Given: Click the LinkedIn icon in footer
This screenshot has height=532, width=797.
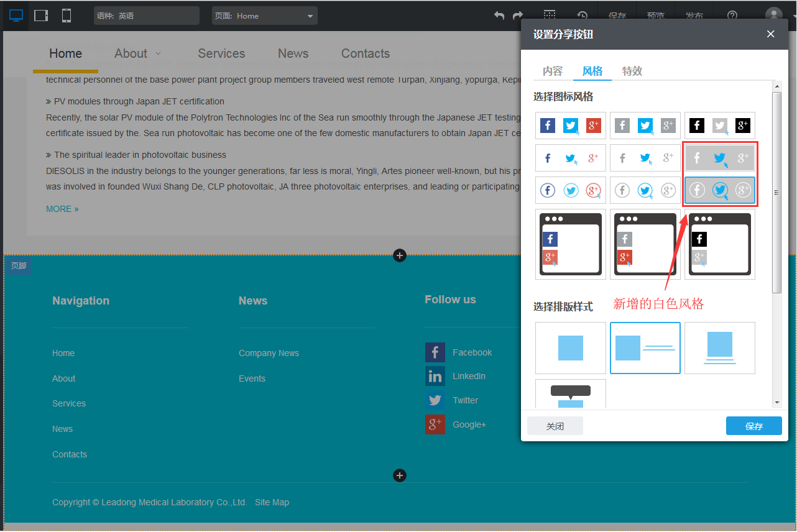Looking at the screenshot, I should tap(435, 376).
